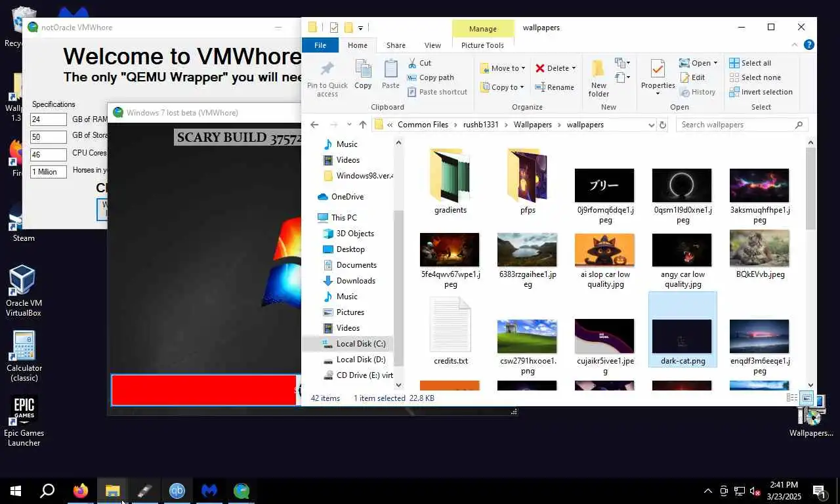Screen dimensions: 840x504
Task: Expand Delete dropdown arrow
Action: pos(574,68)
